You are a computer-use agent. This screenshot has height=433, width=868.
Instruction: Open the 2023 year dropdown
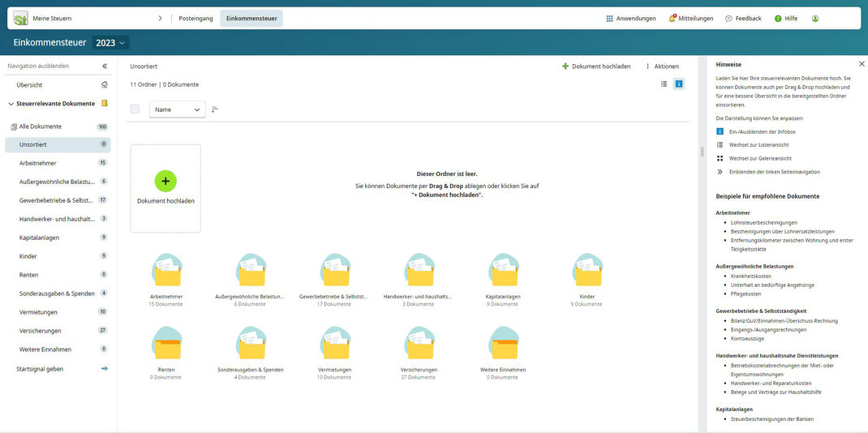tap(110, 43)
